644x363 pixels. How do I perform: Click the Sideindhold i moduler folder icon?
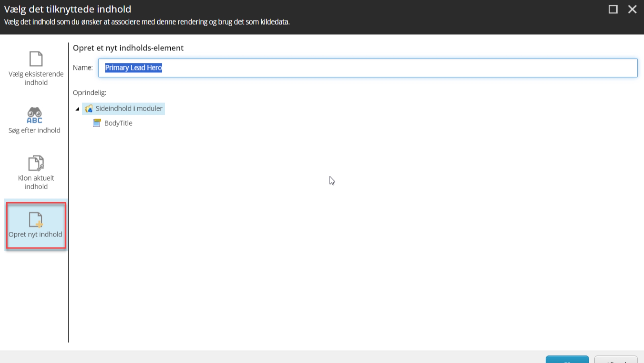click(x=89, y=109)
